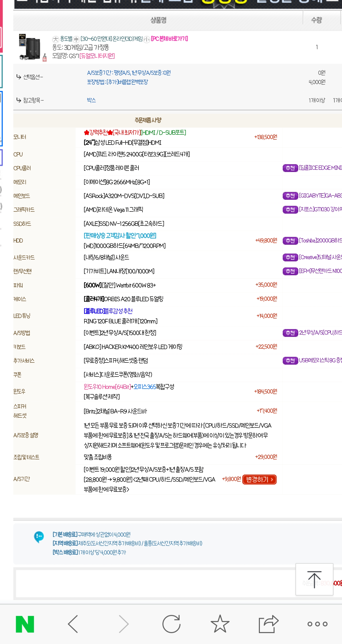The width and height of the screenshot is (342, 644).
Task: Click the 박스 reference item
Action: click(x=91, y=100)
